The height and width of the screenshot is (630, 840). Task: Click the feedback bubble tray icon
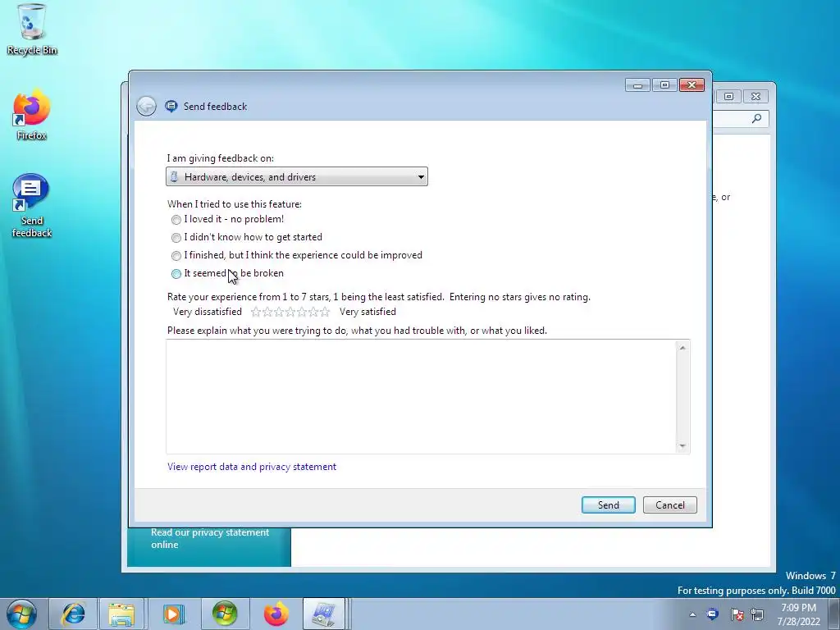[713, 614]
